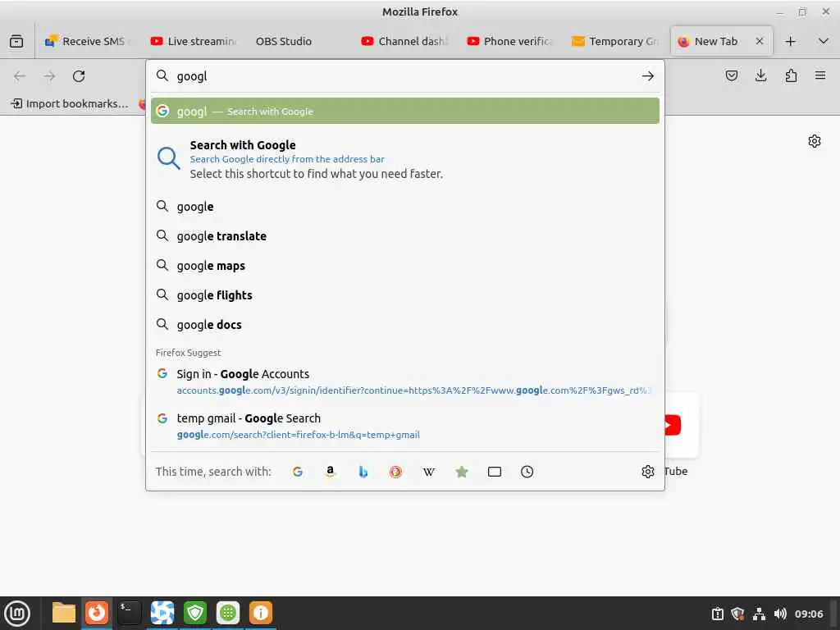This screenshot has height=630, width=840.
Task: Choose the 'google translate' suggestion
Action: click(x=405, y=236)
